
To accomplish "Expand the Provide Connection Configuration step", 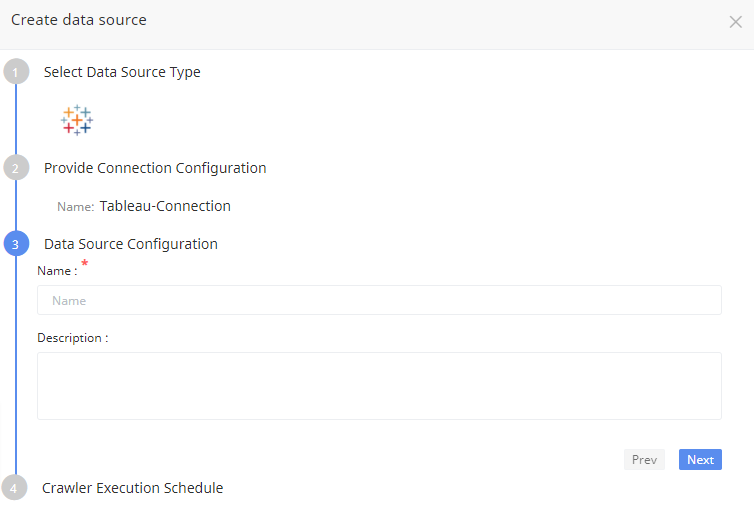I will tap(155, 168).
